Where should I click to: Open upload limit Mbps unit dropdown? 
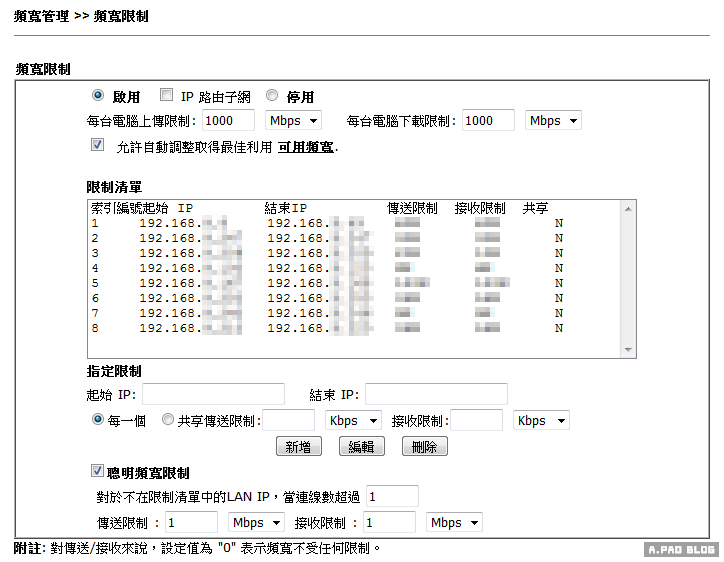click(294, 120)
